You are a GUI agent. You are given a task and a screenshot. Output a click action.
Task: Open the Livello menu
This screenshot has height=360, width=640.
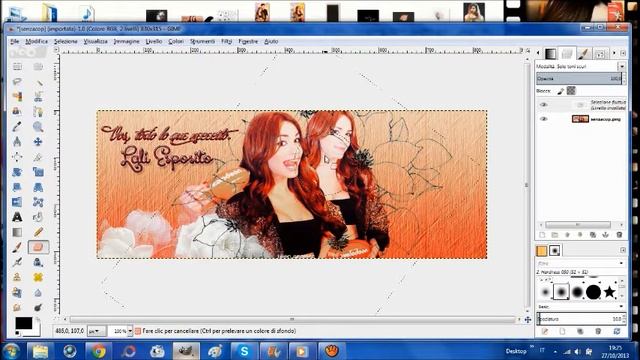(154, 41)
